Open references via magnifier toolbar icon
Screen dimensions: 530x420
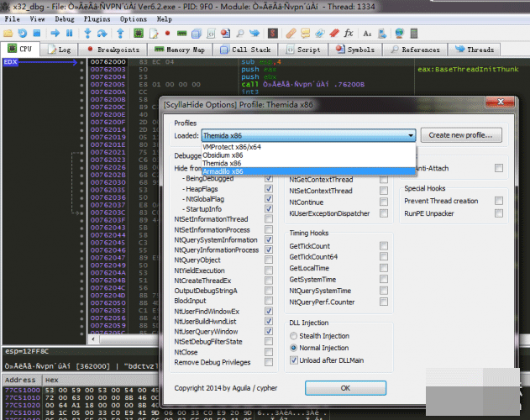coord(240,33)
